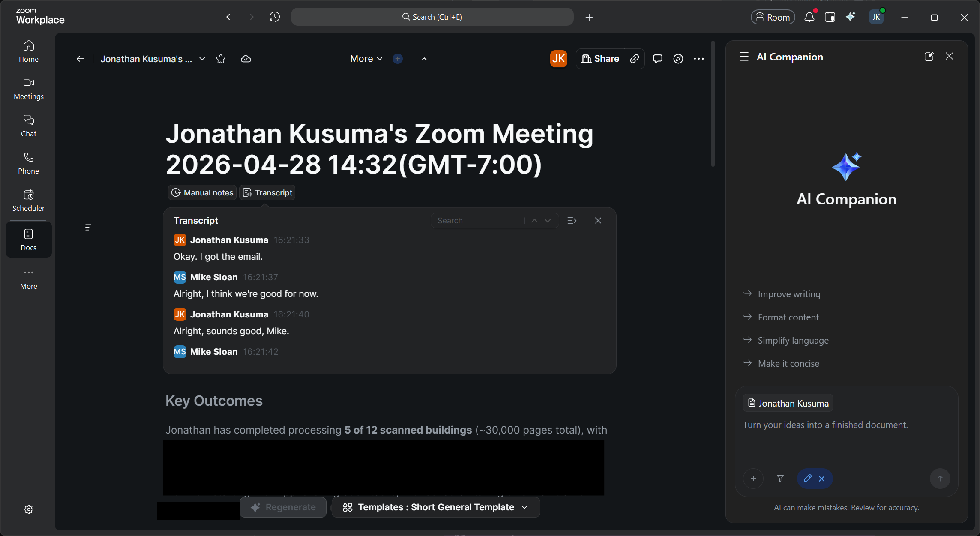
Task: Open the AI Companion filter icon
Action: pos(780,479)
